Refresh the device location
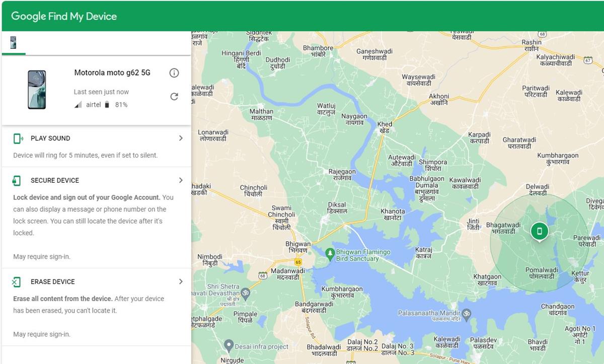Screen dimensions: 604x364 pos(174,97)
